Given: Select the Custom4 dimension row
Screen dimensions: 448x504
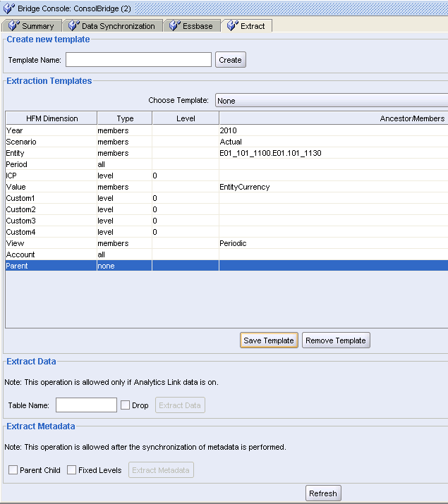Looking at the screenshot, I should tap(226, 232).
